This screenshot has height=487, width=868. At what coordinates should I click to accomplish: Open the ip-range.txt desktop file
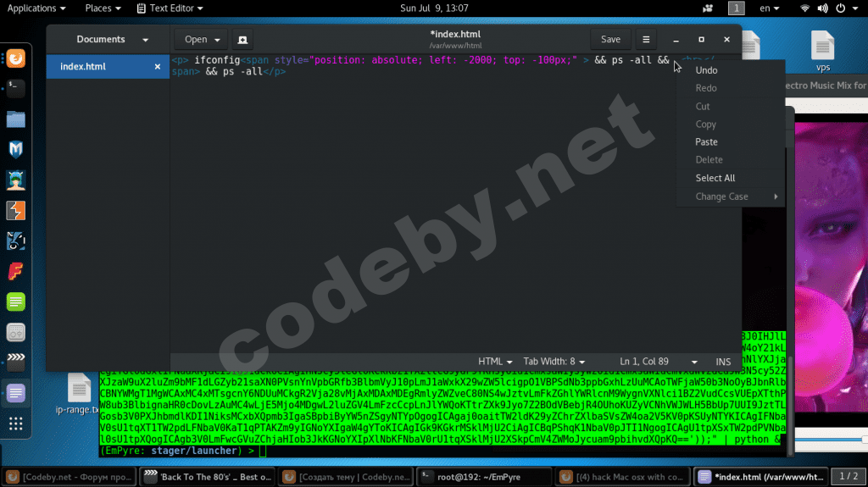coord(77,394)
